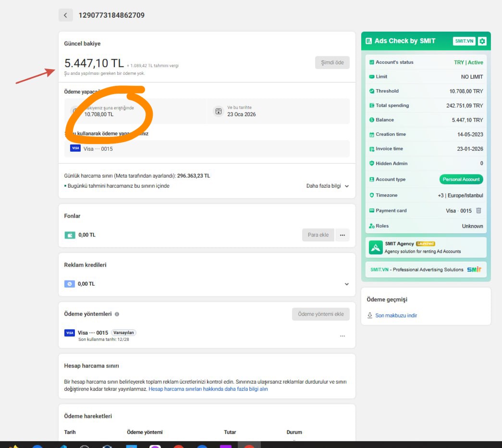Click the info icon next to Ödeme yöntemleri

[117, 314]
